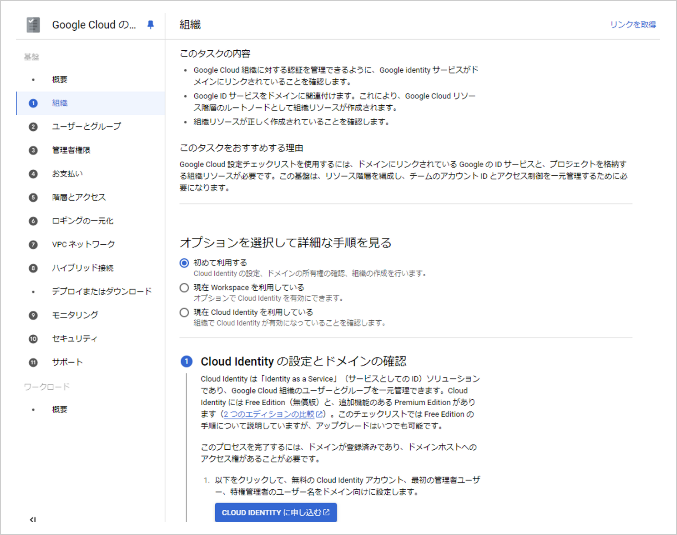Click step 2 circle icon in sidebar

click(33, 127)
